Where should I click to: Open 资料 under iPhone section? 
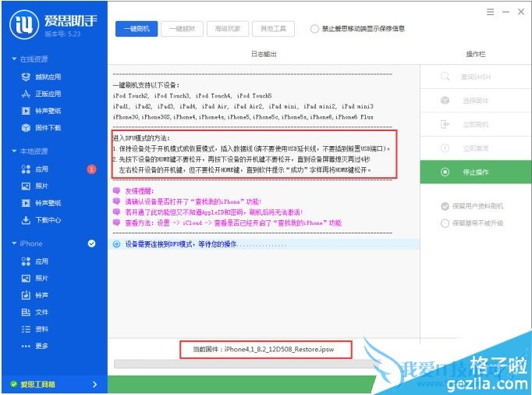coord(35,329)
